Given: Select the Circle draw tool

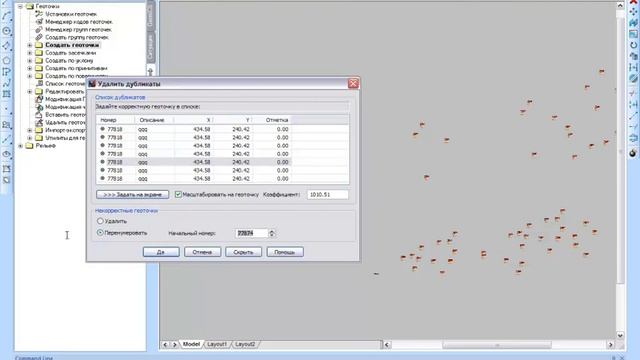Looking at the screenshot, I should coord(6,31).
